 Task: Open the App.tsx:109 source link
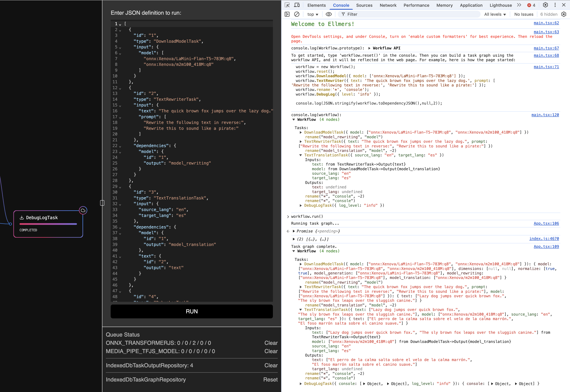click(x=546, y=246)
